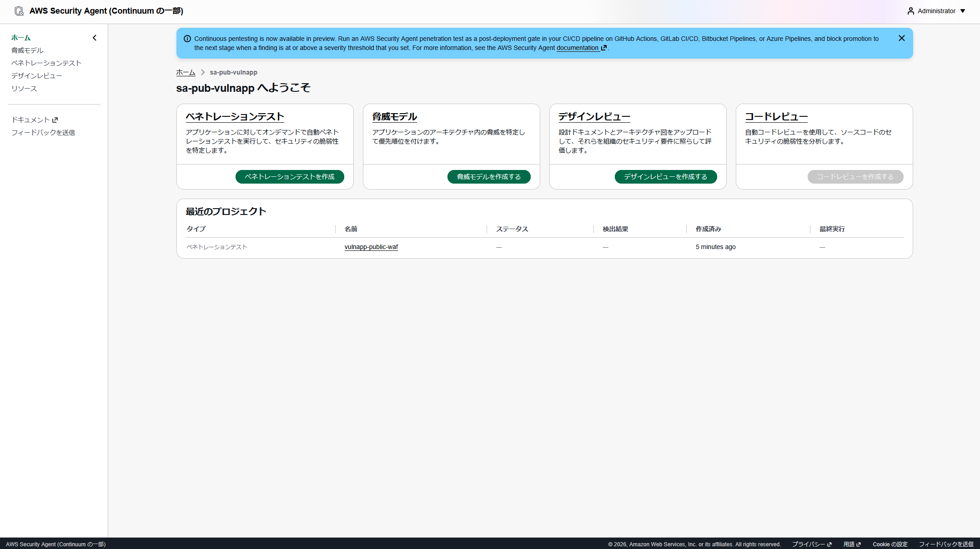Open the documentation link in the banner
The height and width of the screenshot is (549, 980).
tap(581, 48)
